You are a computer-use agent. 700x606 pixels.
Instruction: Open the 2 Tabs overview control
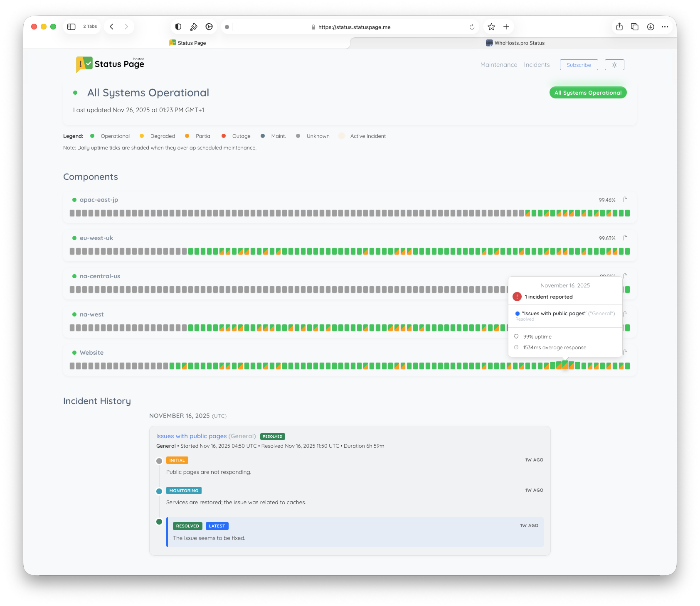(90, 26)
